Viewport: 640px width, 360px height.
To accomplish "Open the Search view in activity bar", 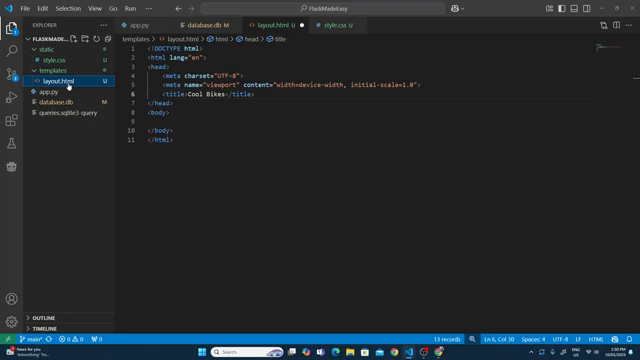I will tap(11, 51).
